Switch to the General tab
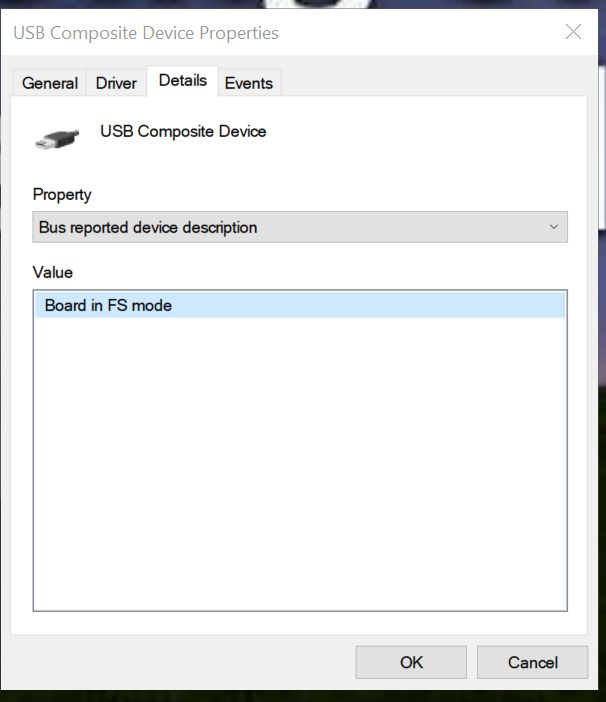The image size is (606, 702). (50, 83)
